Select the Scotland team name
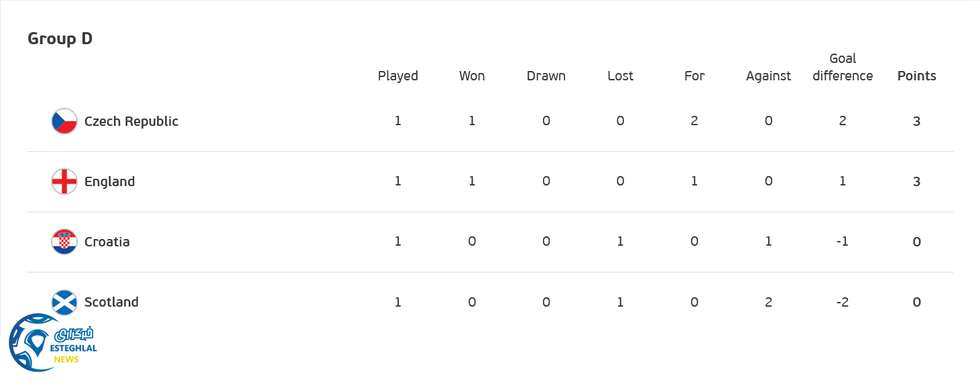The width and height of the screenshot is (980, 387). 111,302
